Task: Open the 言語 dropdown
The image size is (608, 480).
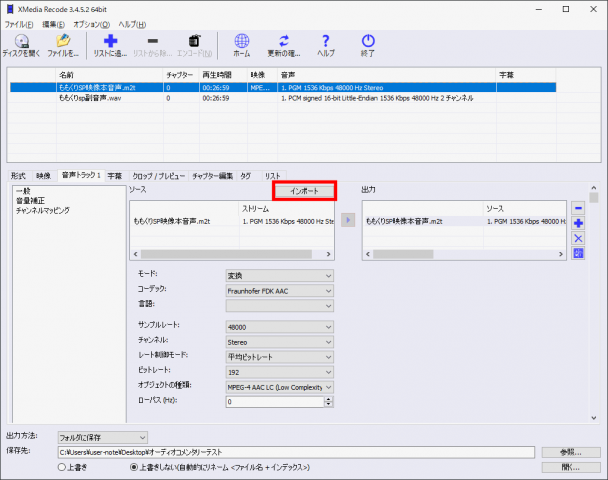Action: [x=279, y=306]
